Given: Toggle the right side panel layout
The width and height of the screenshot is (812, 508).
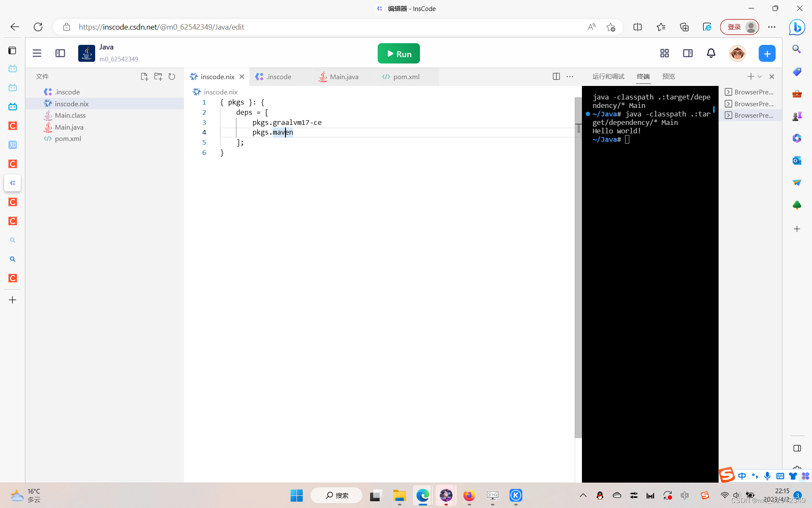Looking at the screenshot, I should [x=688, y=53].
